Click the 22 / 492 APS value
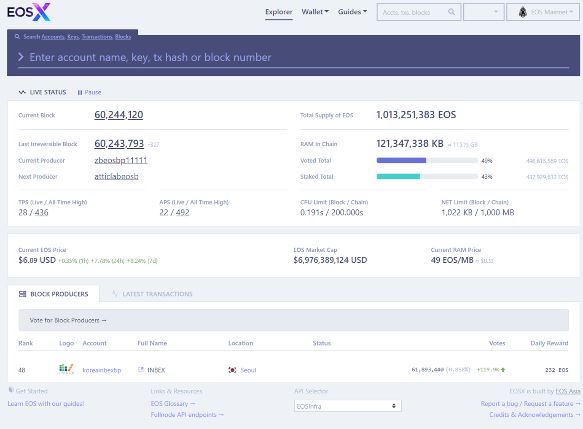Viewport: 583px width, 429px height. (174, 213)
